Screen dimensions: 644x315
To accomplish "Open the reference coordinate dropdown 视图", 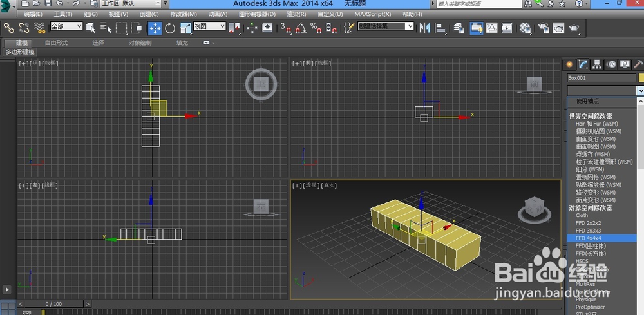I will (x=210, y=26).
